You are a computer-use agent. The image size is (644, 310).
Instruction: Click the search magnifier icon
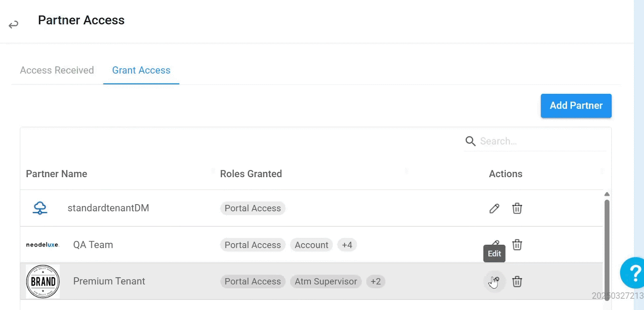pos(470,141)
